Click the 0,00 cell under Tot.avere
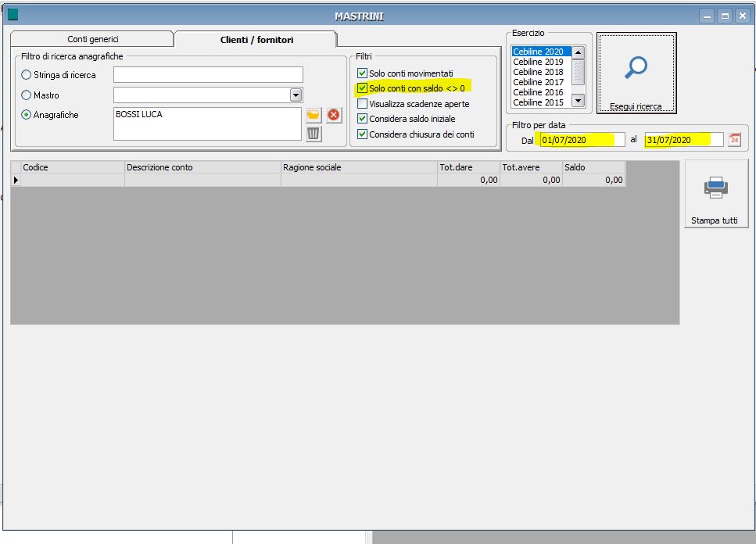The height and width of the screenshot is (544, 756). 532,180
